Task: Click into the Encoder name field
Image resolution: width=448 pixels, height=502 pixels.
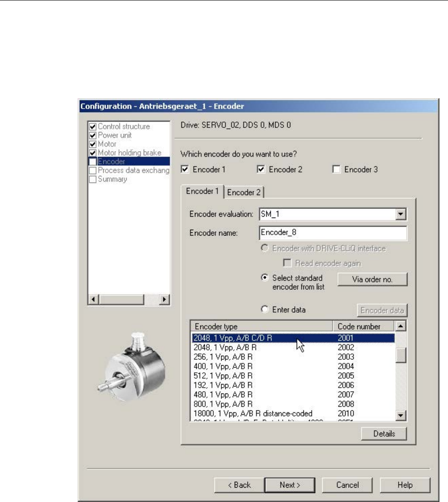Action: point(333,233)
